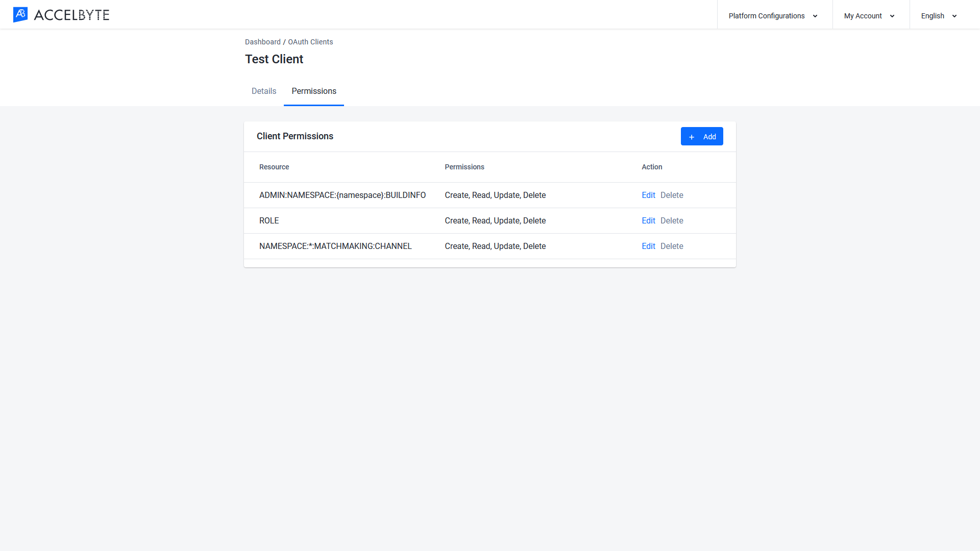Screen dimensions: 980x551
Task: Open OAuth Clients breadcrumb link
Action: [310, 42]
